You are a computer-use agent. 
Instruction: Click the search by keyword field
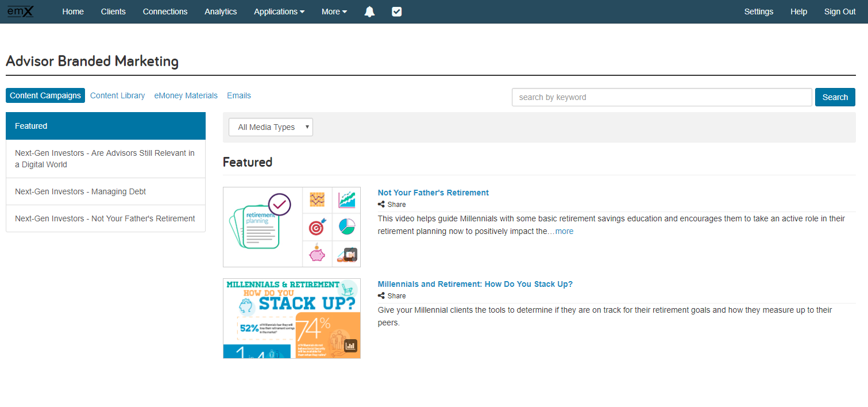[662, 97]
